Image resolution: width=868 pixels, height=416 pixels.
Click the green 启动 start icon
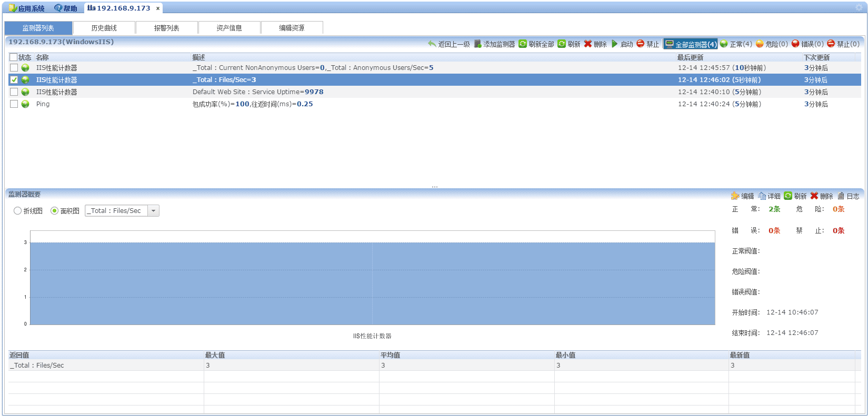614,44
